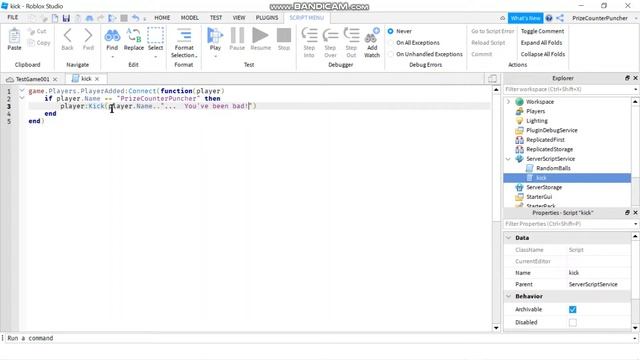Viewport: 640px width, 360px height.
Task: Select the Workspace item in Explorer
Action: [x=540, y=102]
